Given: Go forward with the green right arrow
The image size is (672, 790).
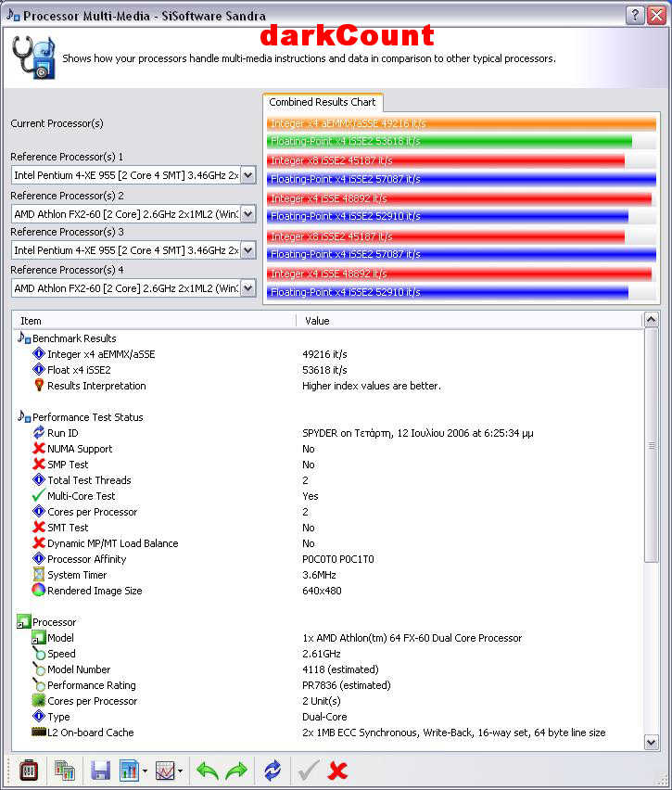Looking at the screenshot, I should click(x=236, y=771).
